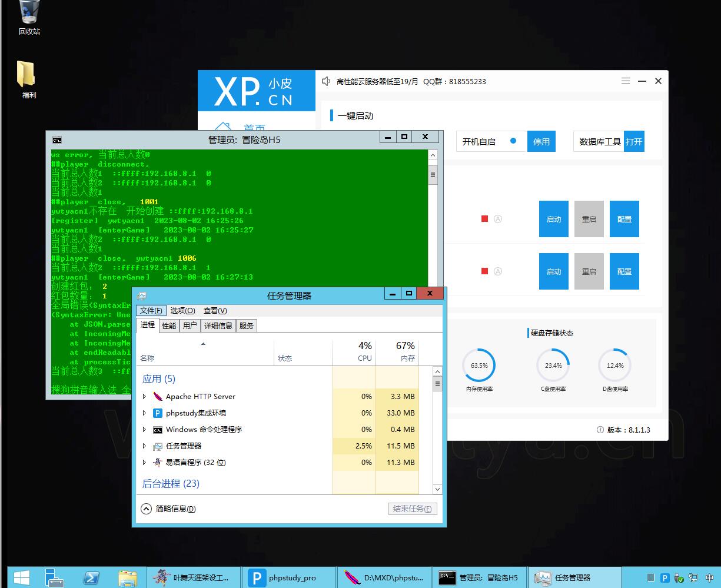Open the 查看(V) menu in Task Manager
Screen dimensions: 721x588
point(215,310)
